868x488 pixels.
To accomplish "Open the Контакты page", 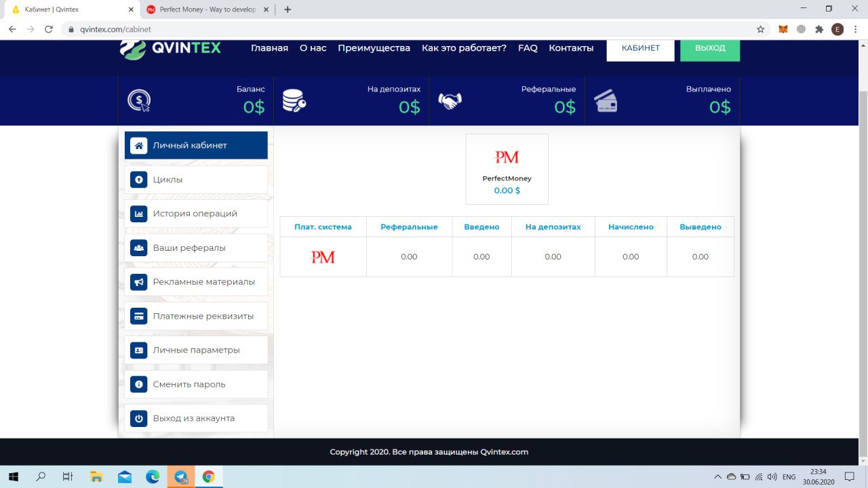I will pyautogui.click(x=571, y=48).
